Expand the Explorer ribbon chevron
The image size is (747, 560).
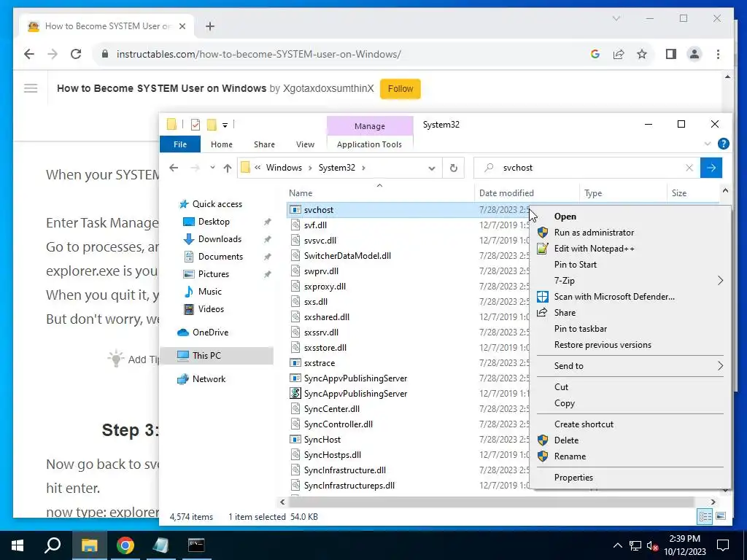tap(708, 144)
